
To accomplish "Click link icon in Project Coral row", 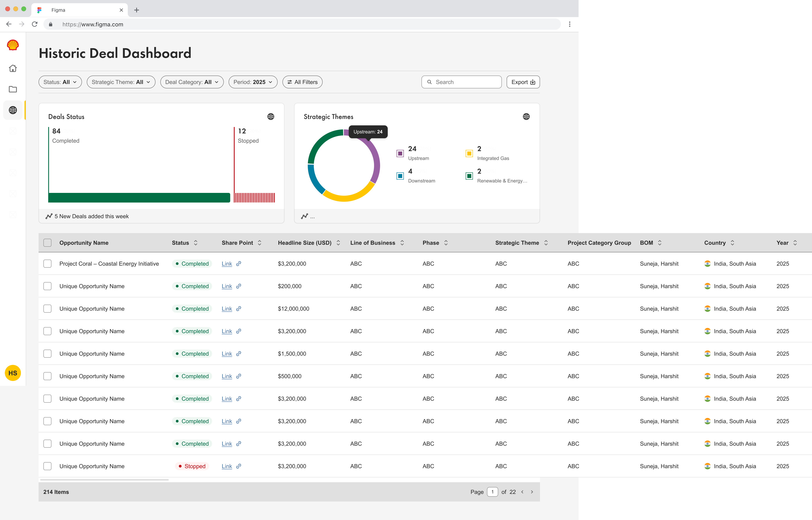I will pyautogui.click(x=238, y=264).
